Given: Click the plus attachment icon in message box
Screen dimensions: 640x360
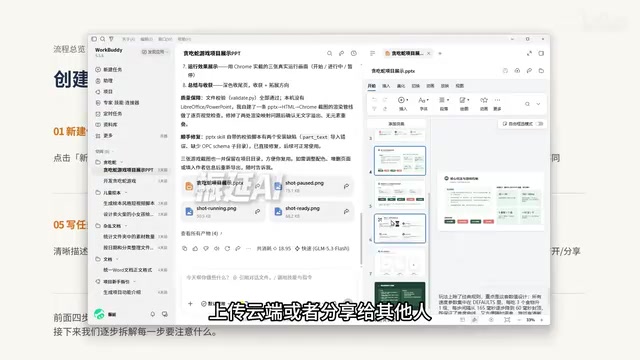Looking at the screenshot, I should (x=190, y=304).
